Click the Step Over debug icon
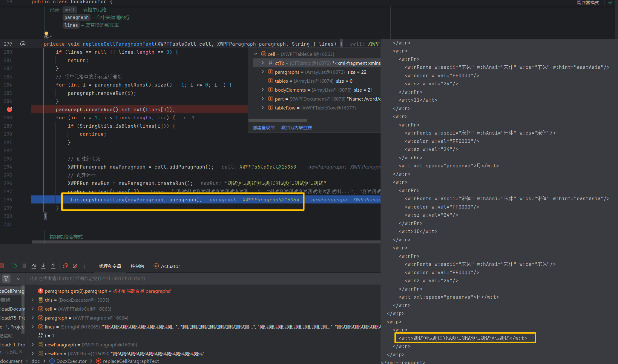618x364 pixels. [34, 266]
